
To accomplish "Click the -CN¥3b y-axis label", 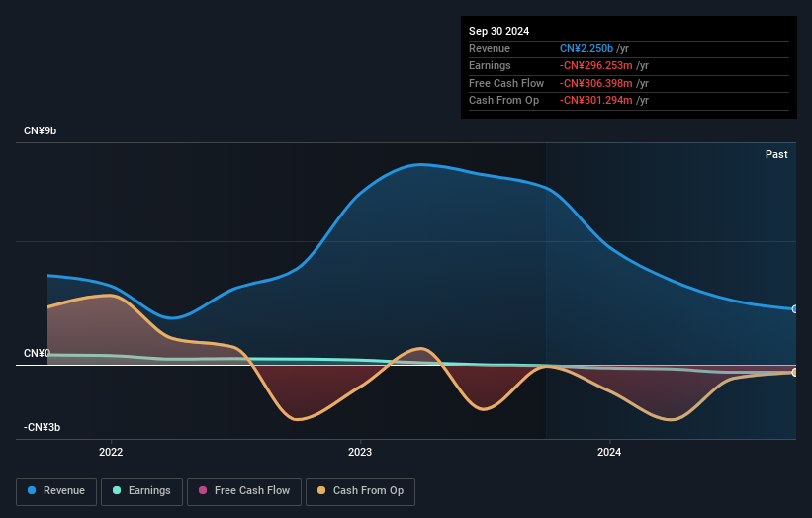I will [42, 427].
